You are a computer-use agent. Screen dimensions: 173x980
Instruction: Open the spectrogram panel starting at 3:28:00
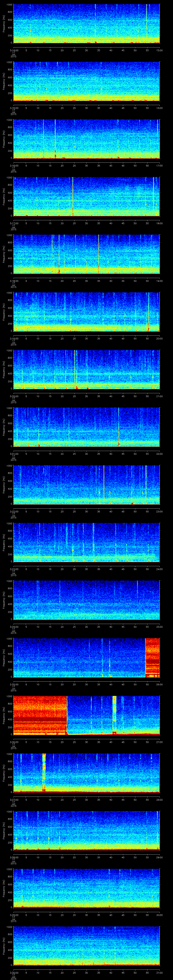click(x=87, y=831)
